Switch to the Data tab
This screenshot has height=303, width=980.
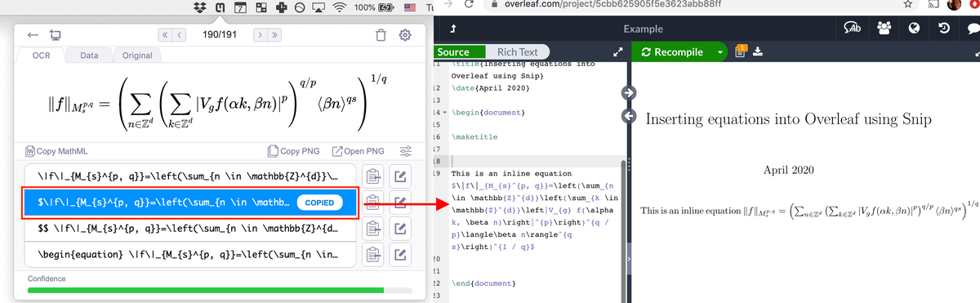tap(89, 56)
